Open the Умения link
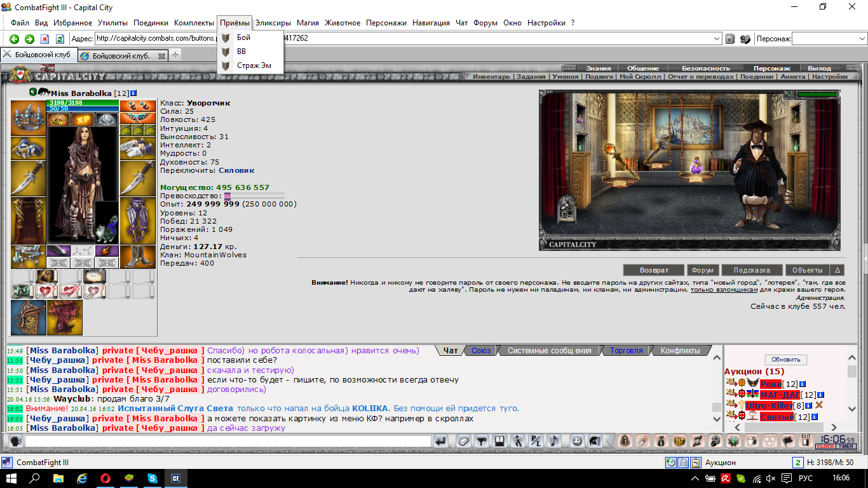The image size is (868, 488). (566, 76)
